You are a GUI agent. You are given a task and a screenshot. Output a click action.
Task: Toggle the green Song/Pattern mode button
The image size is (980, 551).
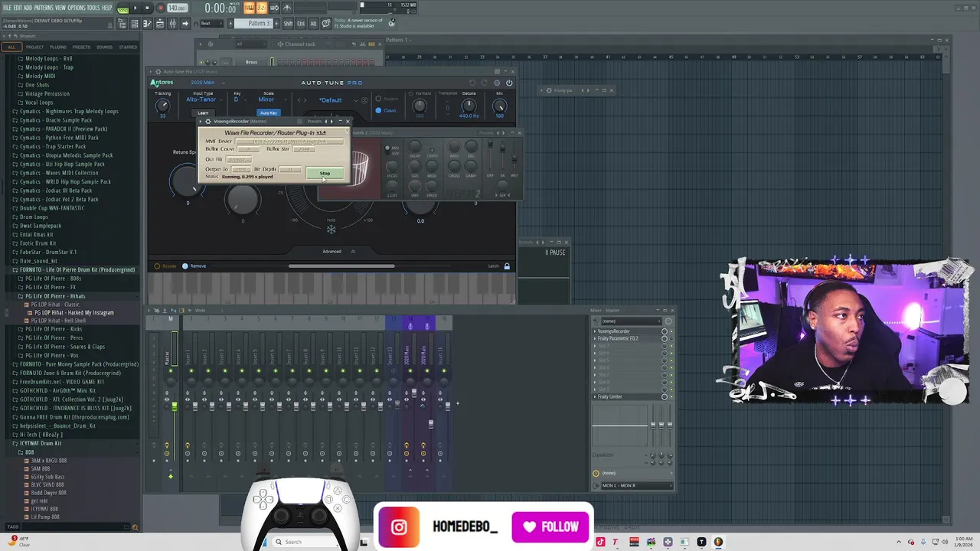click(123, 8)
